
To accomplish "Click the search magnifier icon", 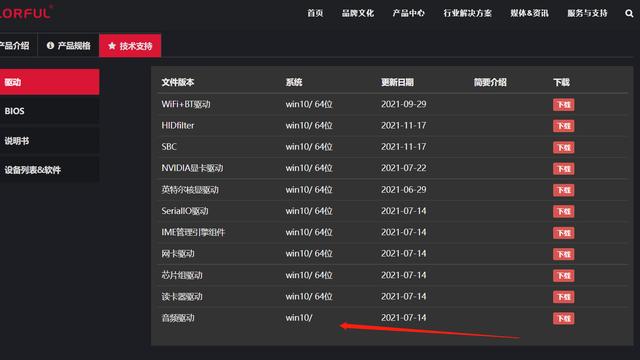I will [629, 13].
